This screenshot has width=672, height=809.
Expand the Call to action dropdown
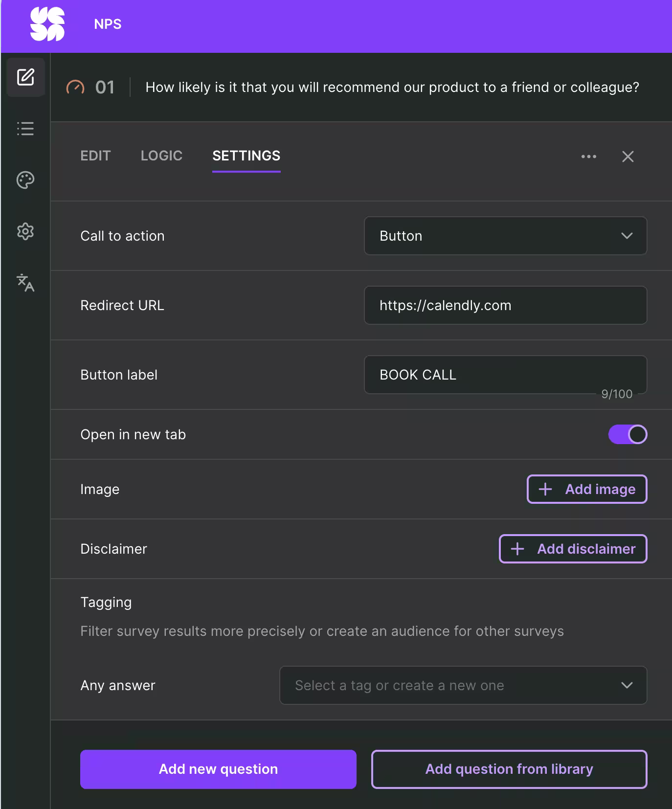(x=505, y=236)
